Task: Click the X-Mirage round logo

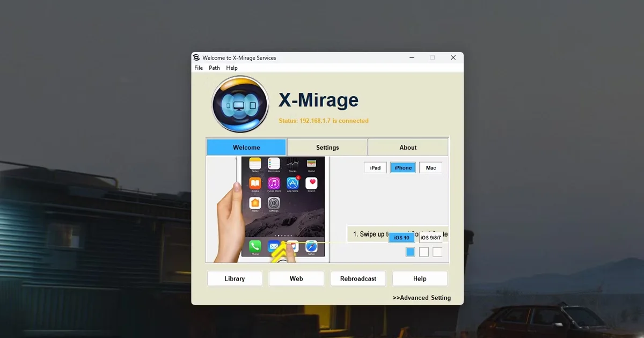Action: coord(240,105)
